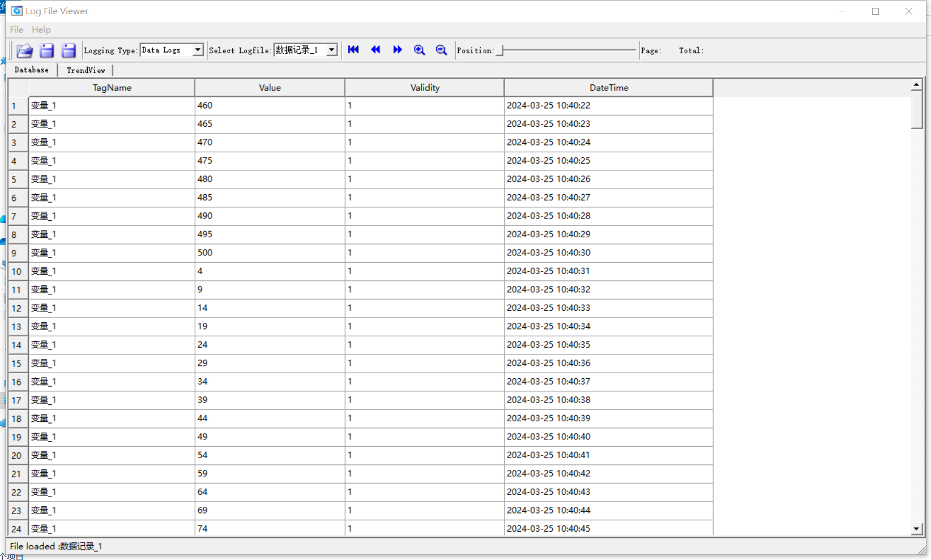The width and height of the screenshot is (931, 560).
Task: Click the Log File Viewer app icon
Action: tap(17, 11)
